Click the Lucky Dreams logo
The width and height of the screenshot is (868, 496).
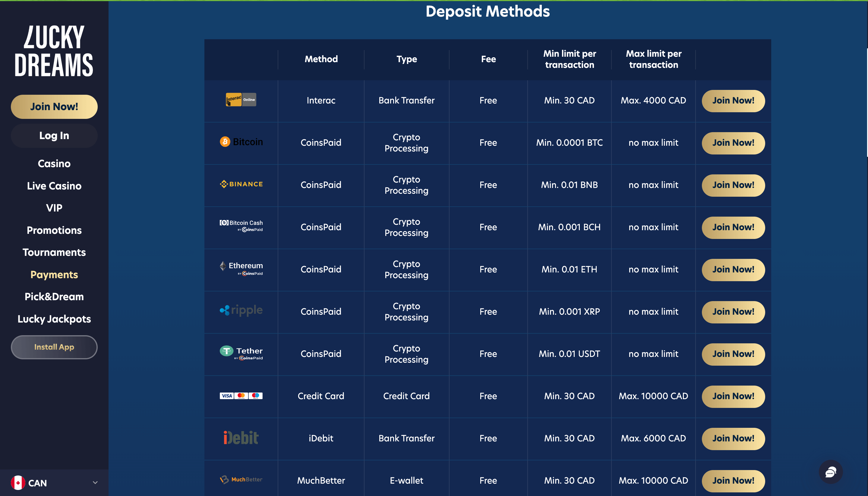pyautogui.click(x=54, y=51)
